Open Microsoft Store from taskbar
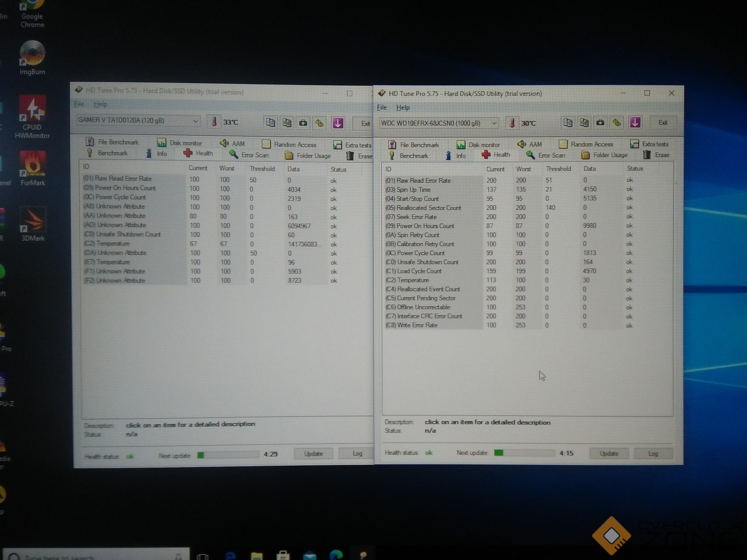This screenshot has width=747, height=560. (282, 555)
